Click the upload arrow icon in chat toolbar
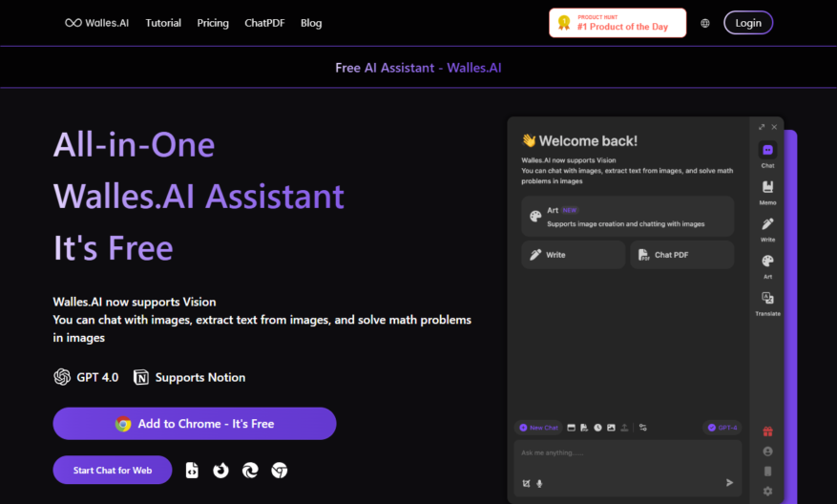This screenshot has width=837, height=504. [x=624, y=428]
